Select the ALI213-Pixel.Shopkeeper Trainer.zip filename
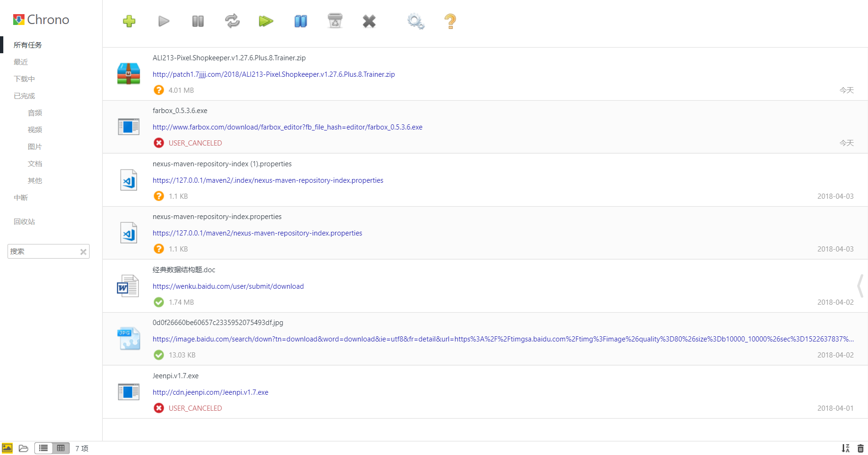Viewport: 868px width, 455px height. point(229,58)
